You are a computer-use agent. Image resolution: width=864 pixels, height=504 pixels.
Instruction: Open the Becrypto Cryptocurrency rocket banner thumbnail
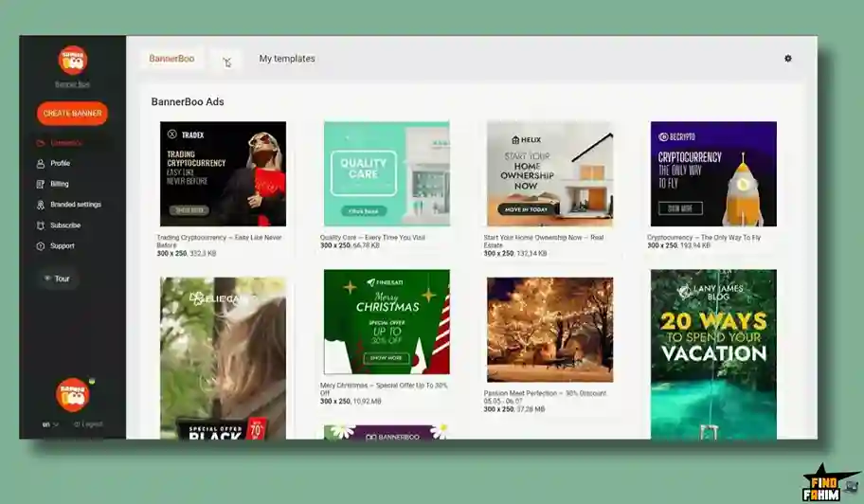click(713, 174)
